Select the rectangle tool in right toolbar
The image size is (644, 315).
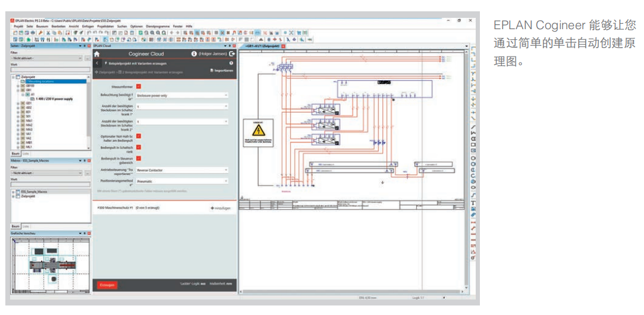(x=473, y=145)
